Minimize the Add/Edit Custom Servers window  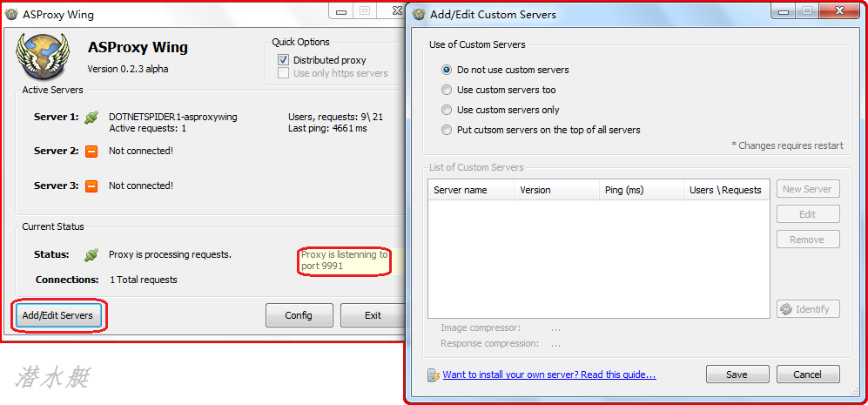tap(784, 10)
